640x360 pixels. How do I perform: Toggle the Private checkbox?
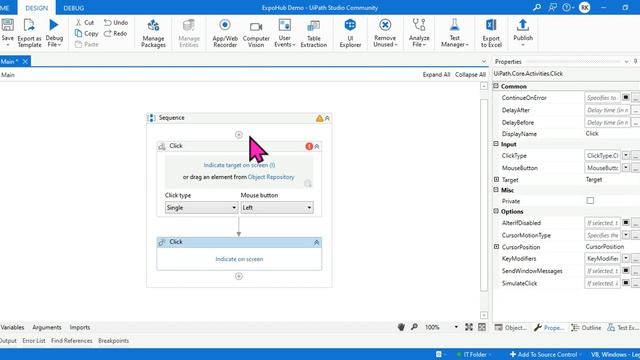point(590,201)
